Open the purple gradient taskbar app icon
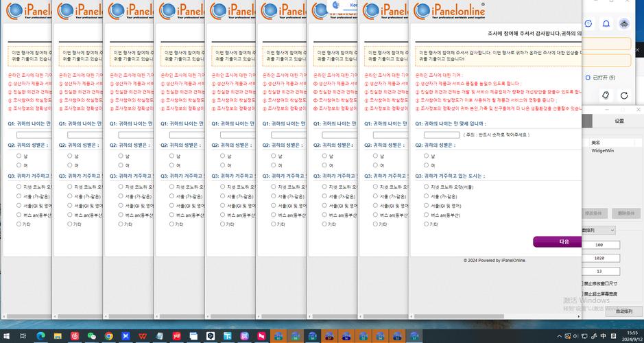Image resolution: width=644 pixels, height=343 pixels. click(244, 335)
